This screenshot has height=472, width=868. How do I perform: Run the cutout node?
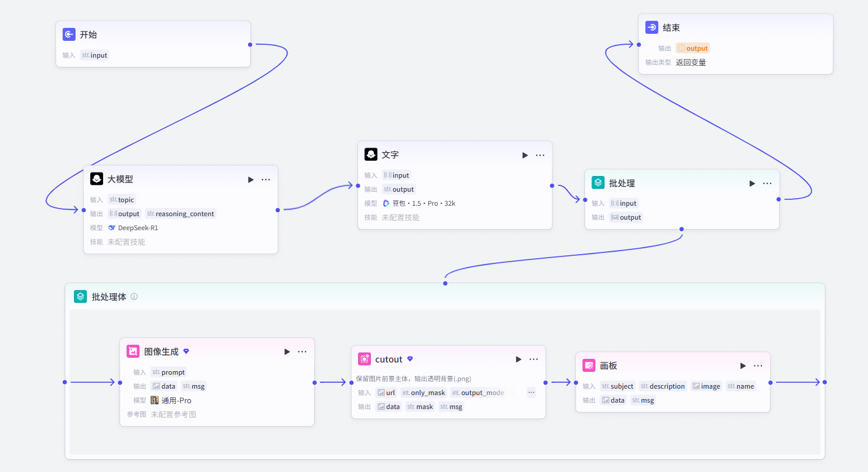tap(519, 359)
